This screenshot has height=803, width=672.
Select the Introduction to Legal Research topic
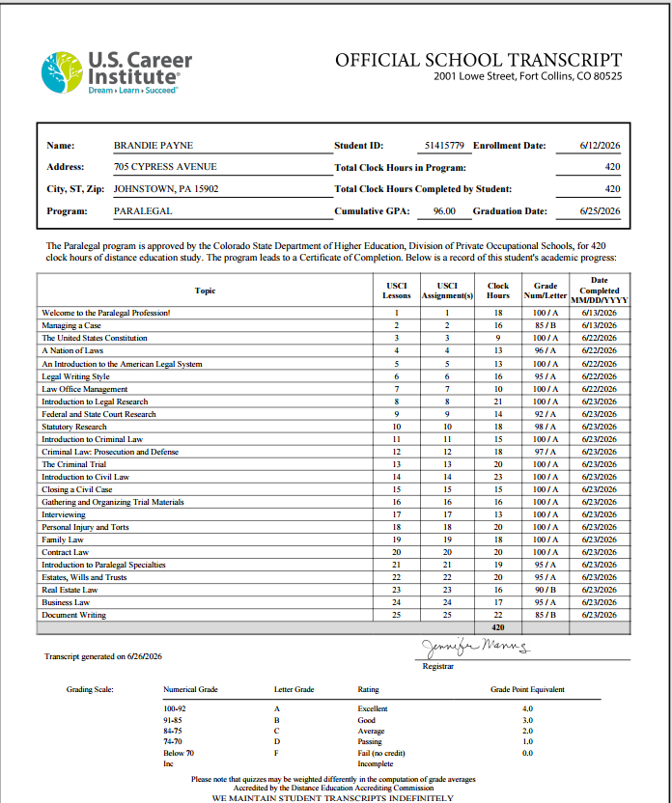tap(95, 401)
